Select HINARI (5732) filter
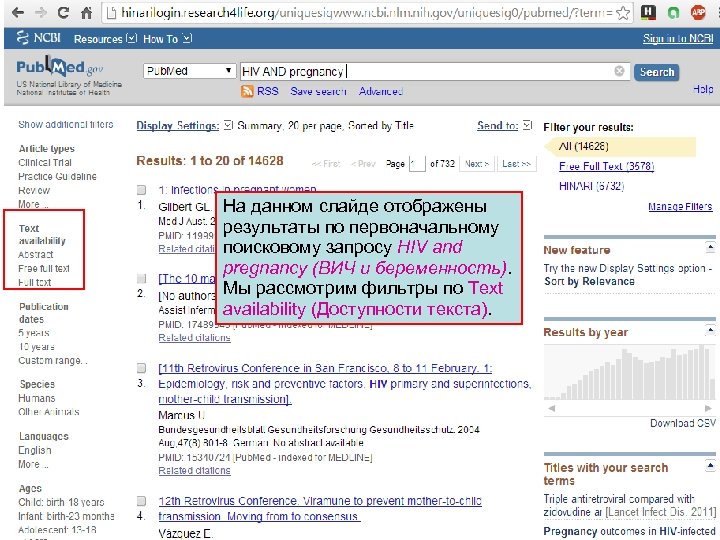This screenshot has height=540, width=720. tap(591, 186)
